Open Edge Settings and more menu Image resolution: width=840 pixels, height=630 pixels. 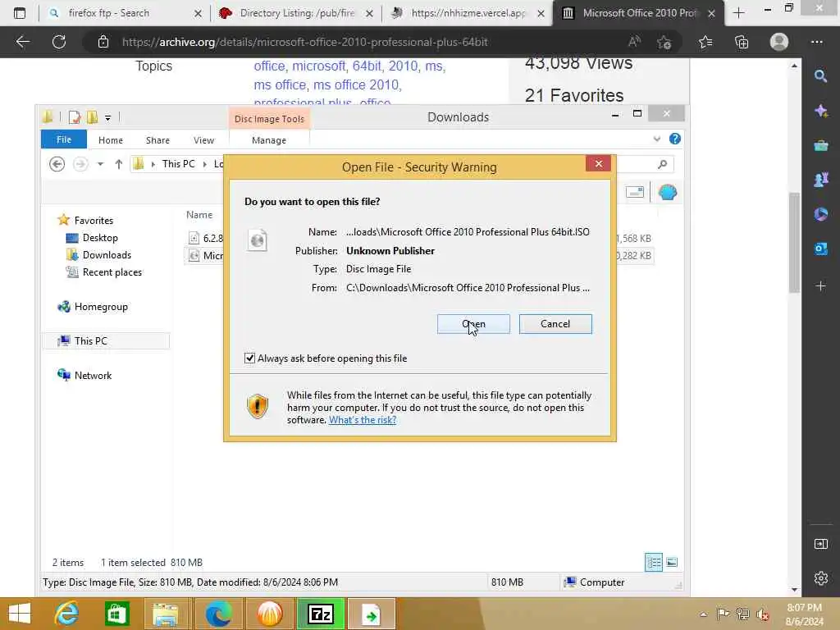pos(816,42)
